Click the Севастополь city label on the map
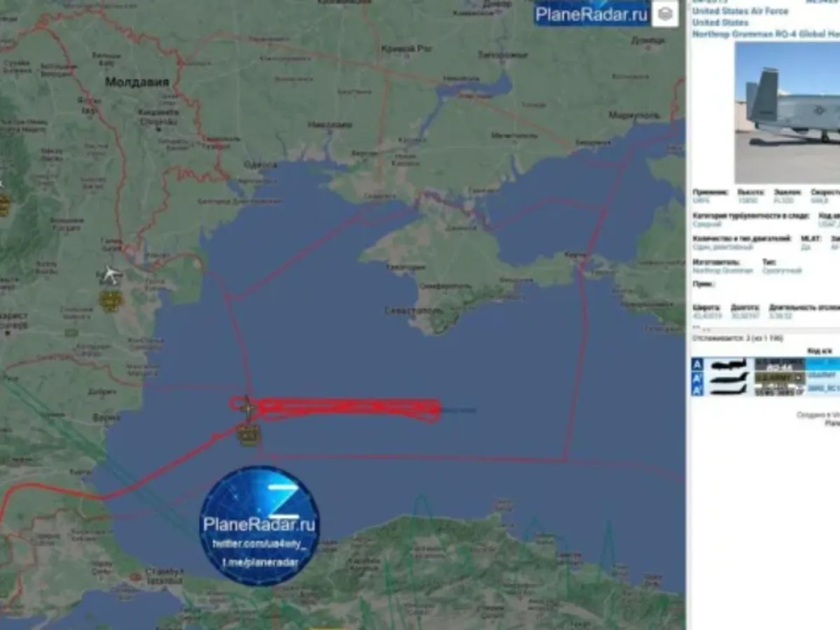Screen dimensions: 840x630 (x=412, y=310)
